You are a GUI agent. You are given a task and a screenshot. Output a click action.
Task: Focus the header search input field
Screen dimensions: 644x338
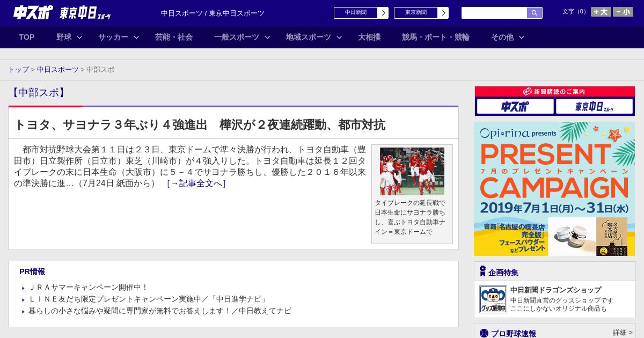click(494, 13)
